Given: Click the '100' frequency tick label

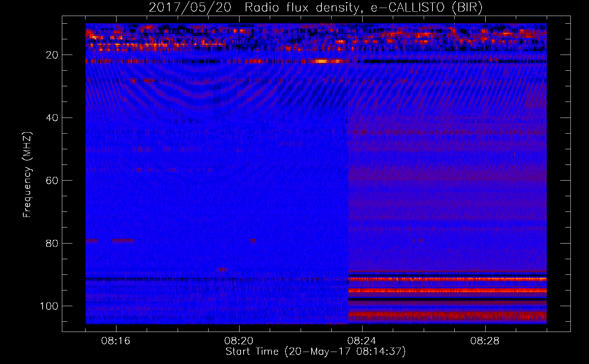Looking at the screenshot, I should pyautogui.click(x=49, y=306).
